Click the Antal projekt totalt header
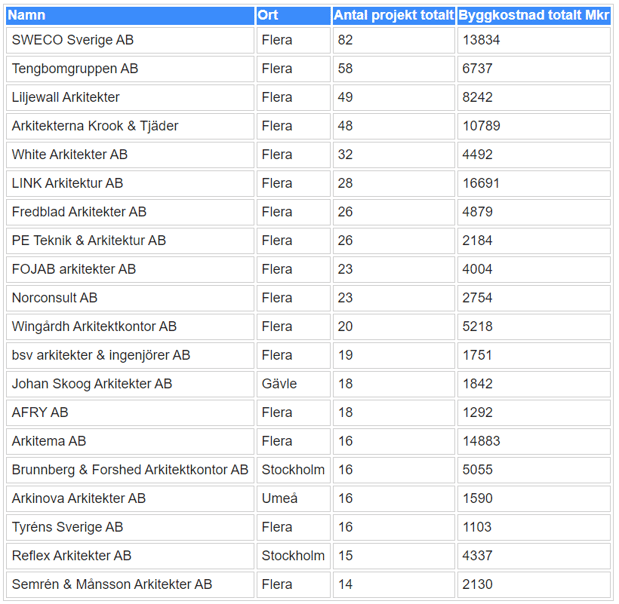 click(x=394, y=15)
